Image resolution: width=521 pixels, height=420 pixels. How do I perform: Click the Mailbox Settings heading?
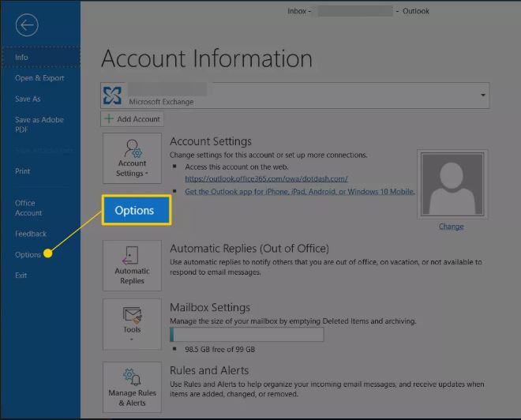210,307
